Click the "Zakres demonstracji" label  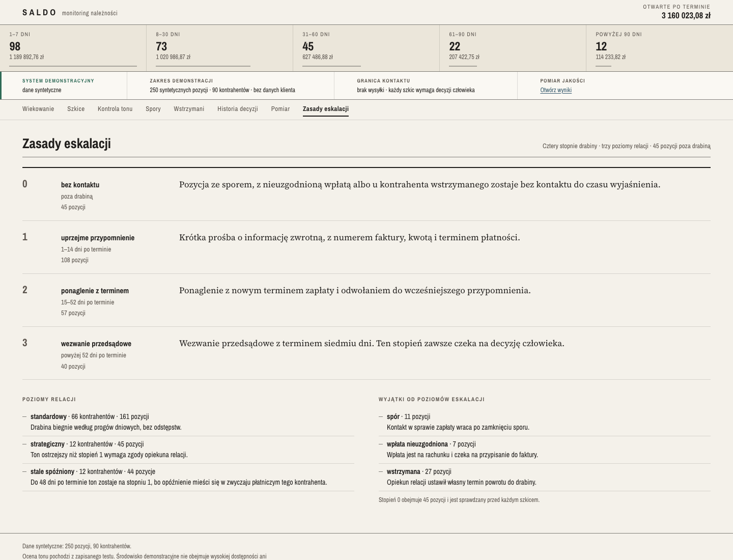181,81
